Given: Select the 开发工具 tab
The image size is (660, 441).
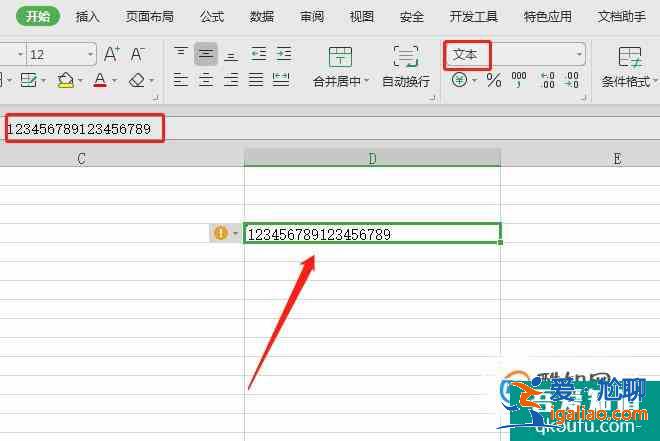Looking at the screenshot, I should pos(474,17).
